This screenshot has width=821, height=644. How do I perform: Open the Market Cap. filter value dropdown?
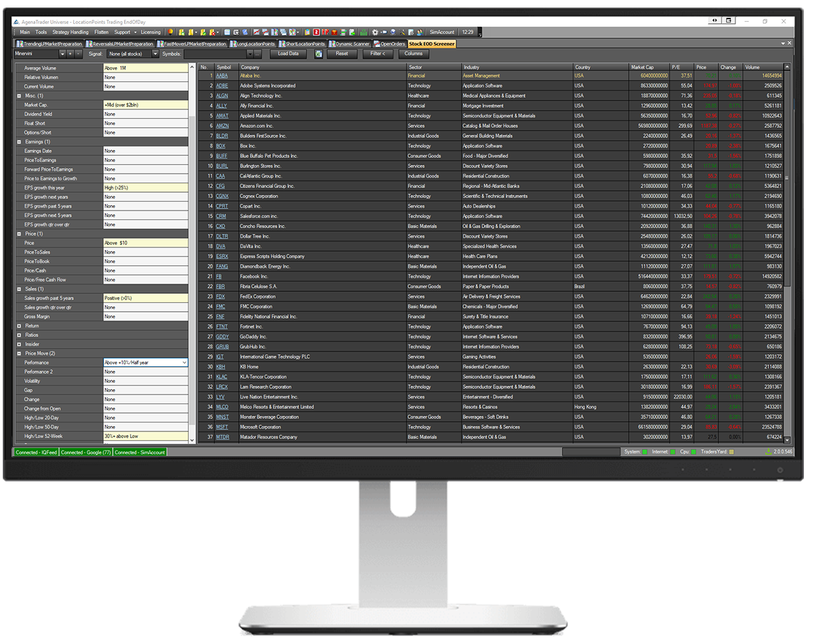(x=145, y=105)
